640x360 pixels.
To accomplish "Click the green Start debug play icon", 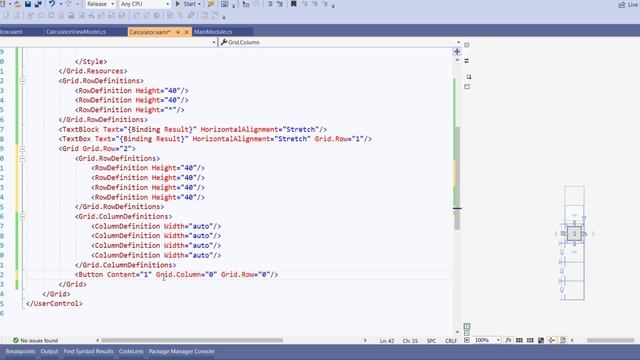I will pyautogui.click(x=178, y=4).
